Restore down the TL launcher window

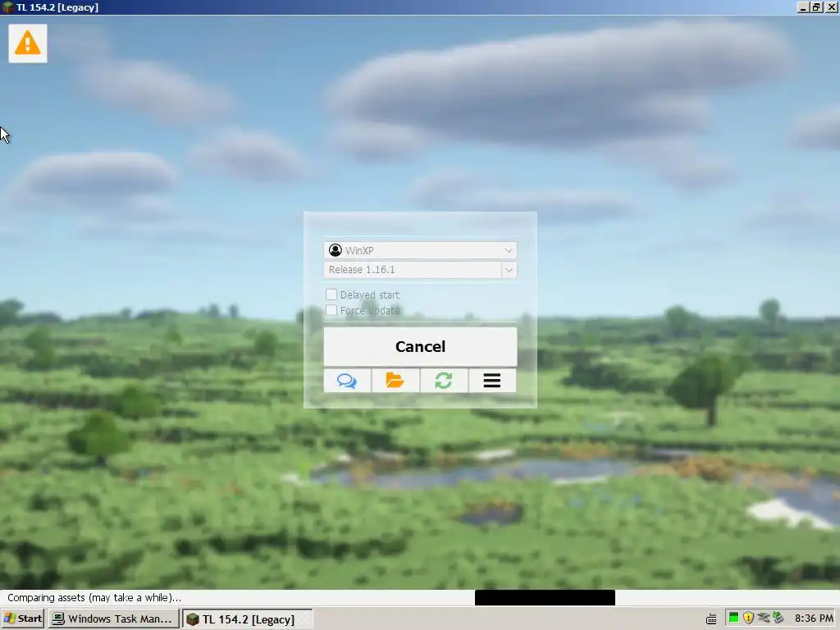point(816,7)
